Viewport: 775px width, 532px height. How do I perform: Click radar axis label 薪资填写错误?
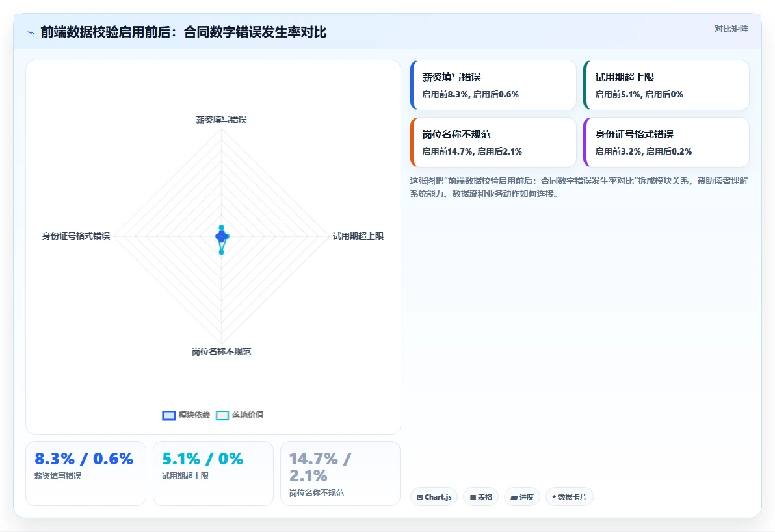[222, 120]
